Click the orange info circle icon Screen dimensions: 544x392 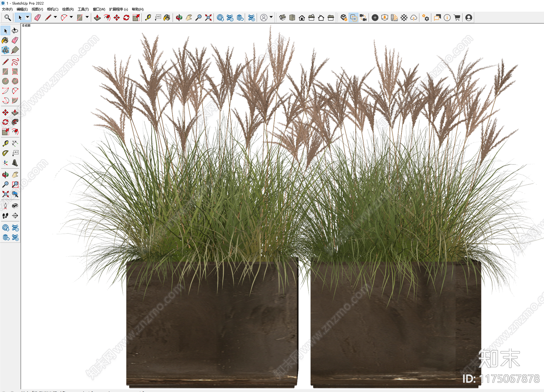point(447,18)
